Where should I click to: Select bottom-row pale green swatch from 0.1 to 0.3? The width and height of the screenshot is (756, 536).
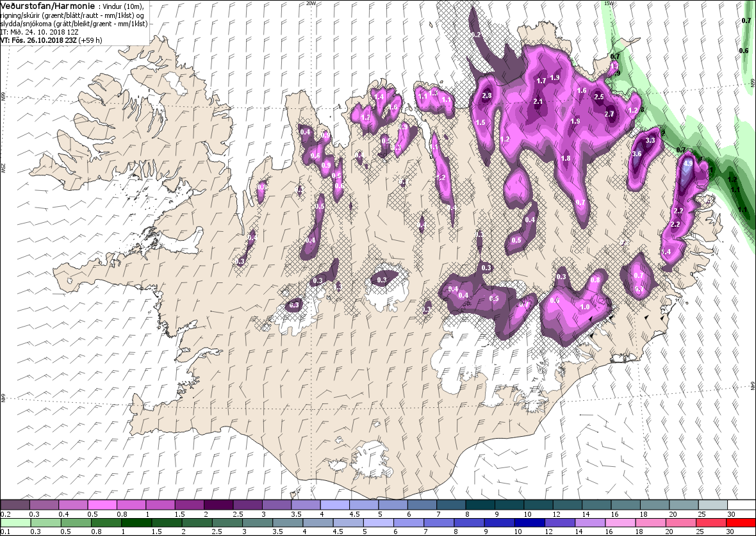click(x=15, y=523)
